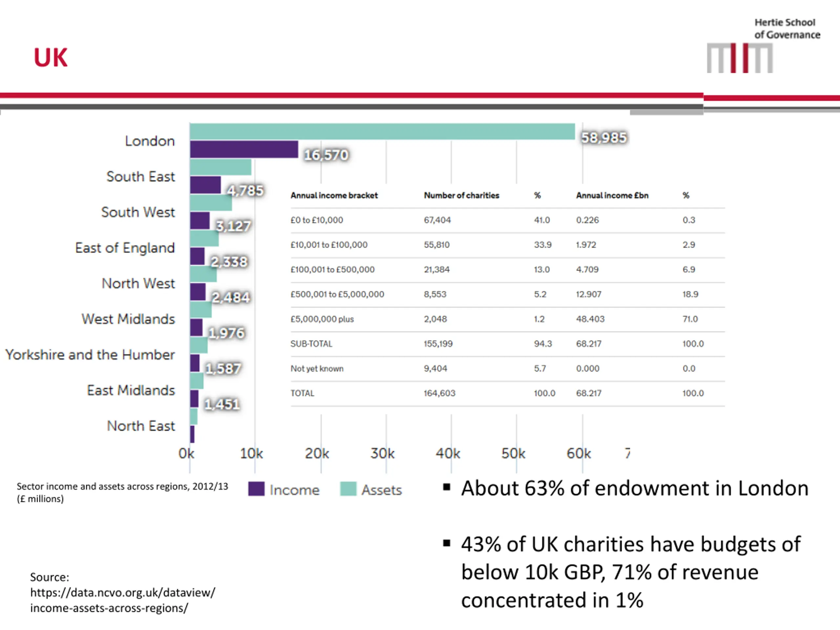Click the Number of charities column header
The image size is (840, 630).
(461, 196)
